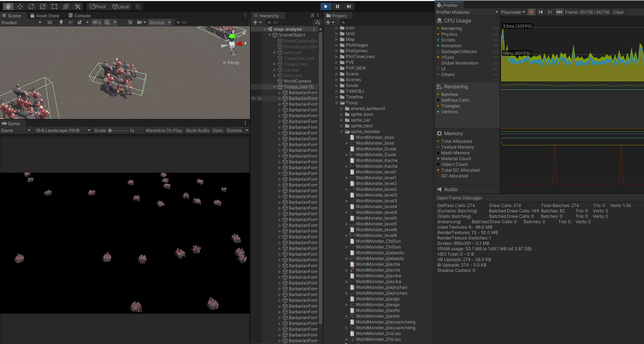The height and width of the screenshot is (344, 644).
Task: Toggle Mute Audio in Game view
Action: click(197, 131)
